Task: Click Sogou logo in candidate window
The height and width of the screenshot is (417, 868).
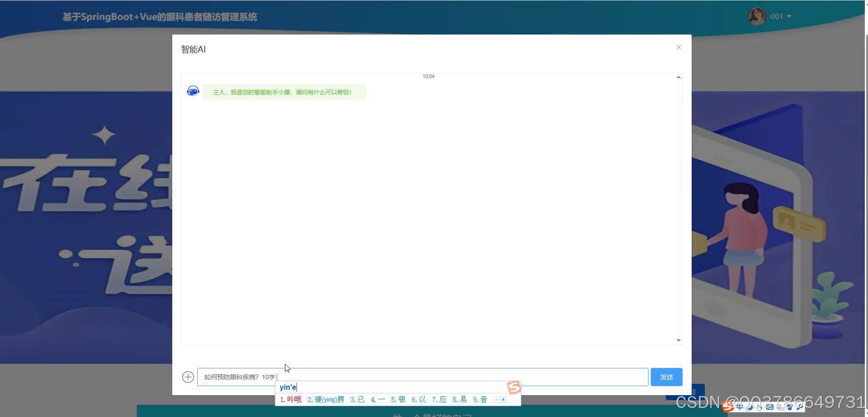Action: coord(514,387)
